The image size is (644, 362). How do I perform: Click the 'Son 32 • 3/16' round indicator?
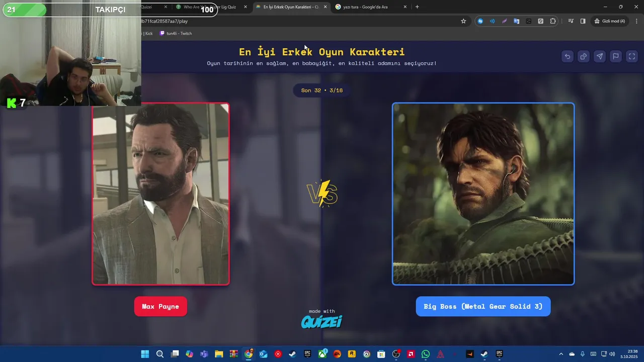(322, 90)
